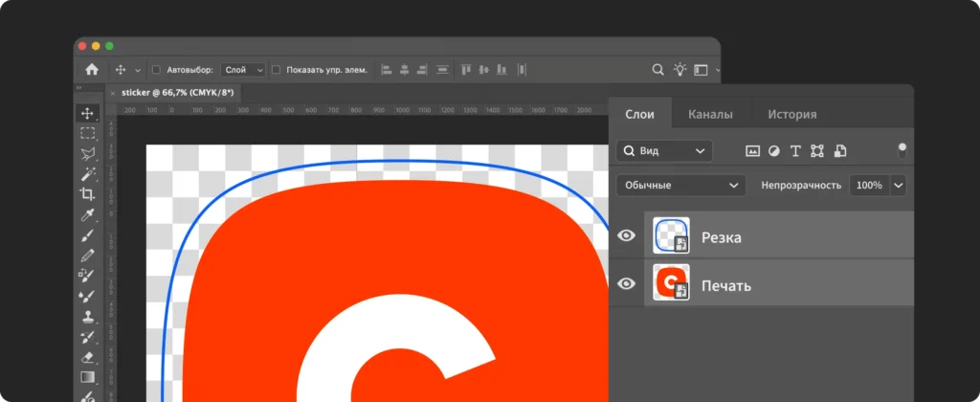
Task: Open the Вид layer filter dropdown
Action: point(664,150)
